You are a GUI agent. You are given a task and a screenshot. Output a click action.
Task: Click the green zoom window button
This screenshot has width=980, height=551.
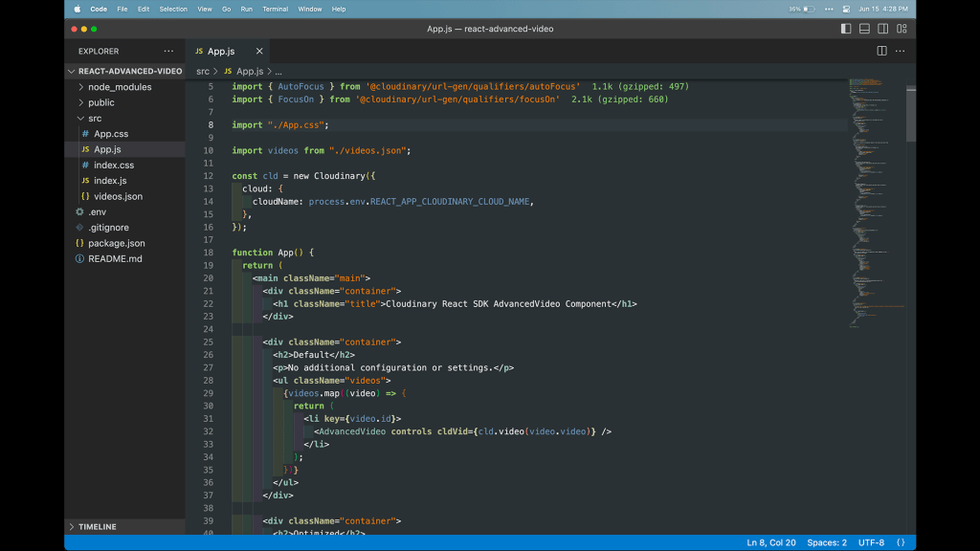point(94,29)
